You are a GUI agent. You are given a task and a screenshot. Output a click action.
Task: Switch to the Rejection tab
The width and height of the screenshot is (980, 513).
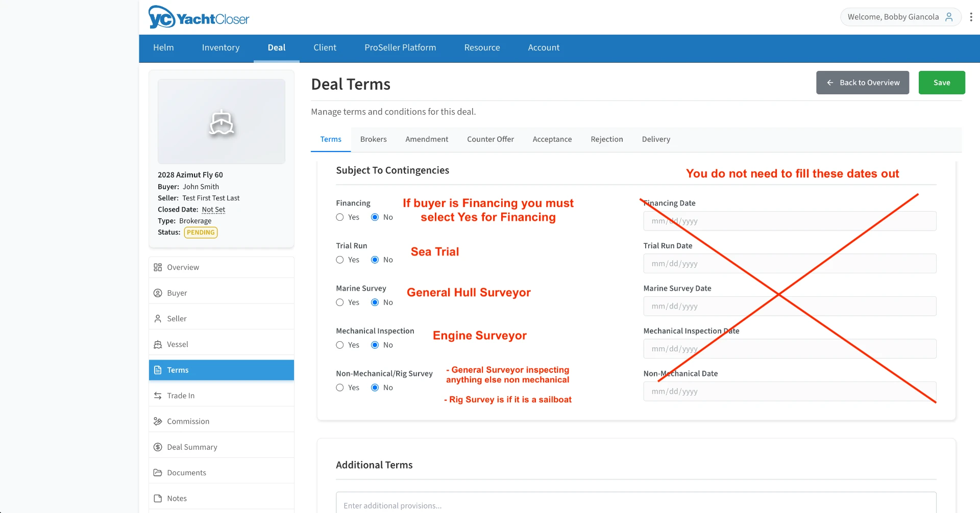click(607, 139)
